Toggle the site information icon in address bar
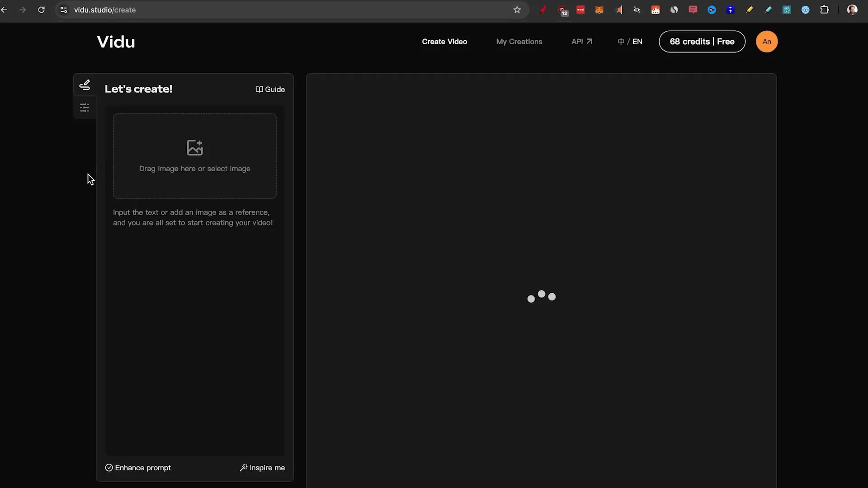The width and height of the screenshot is (868, 488). (63, 9)
